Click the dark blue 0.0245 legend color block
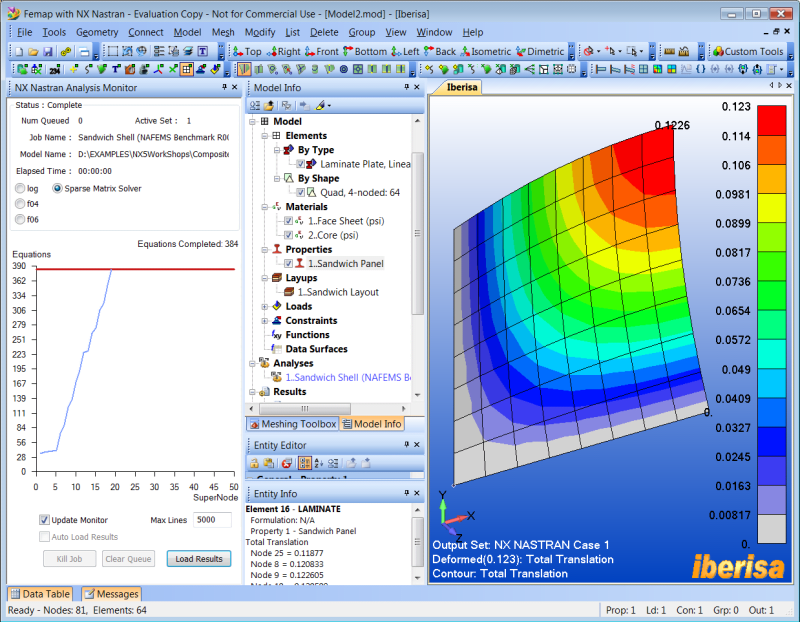 771,441
